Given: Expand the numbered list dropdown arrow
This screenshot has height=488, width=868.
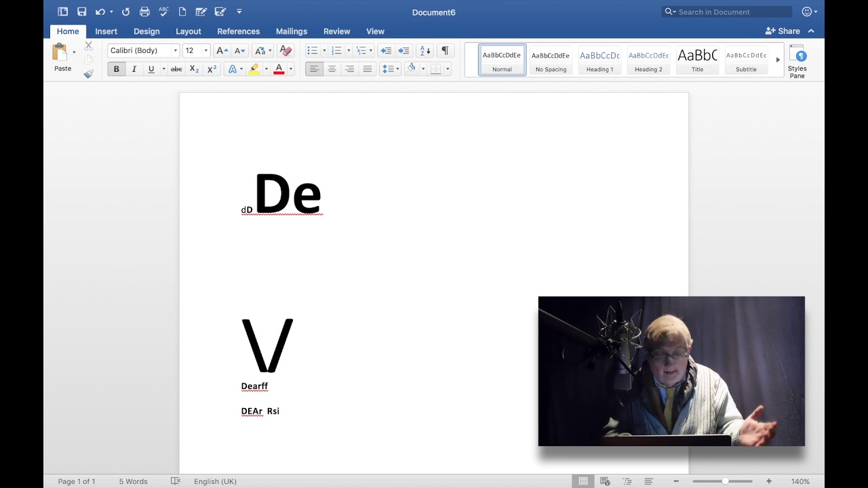Looking at the screenshot, I should coord(349,51).
